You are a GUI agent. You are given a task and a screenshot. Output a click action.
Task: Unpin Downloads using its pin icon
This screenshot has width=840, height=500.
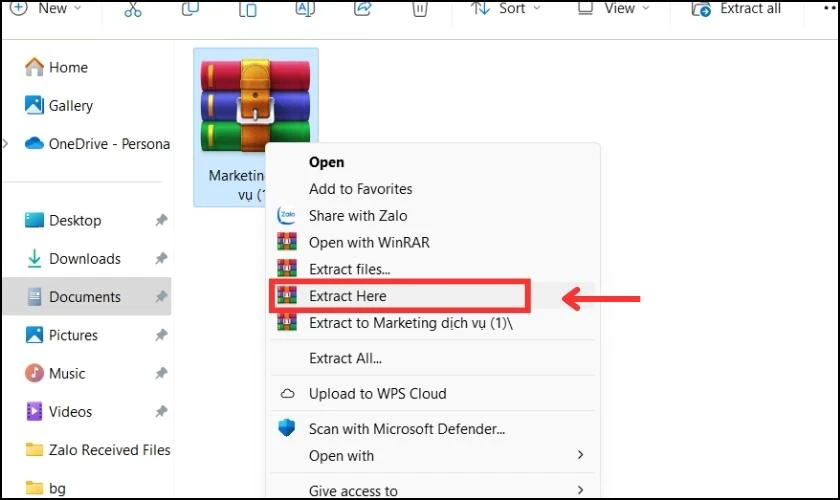tap(161, 258)
